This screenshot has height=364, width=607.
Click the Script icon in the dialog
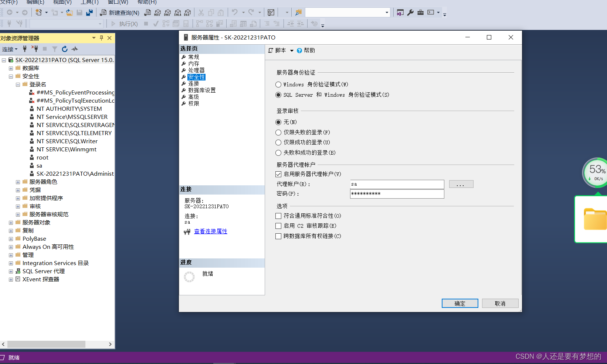tap(271, 51)
